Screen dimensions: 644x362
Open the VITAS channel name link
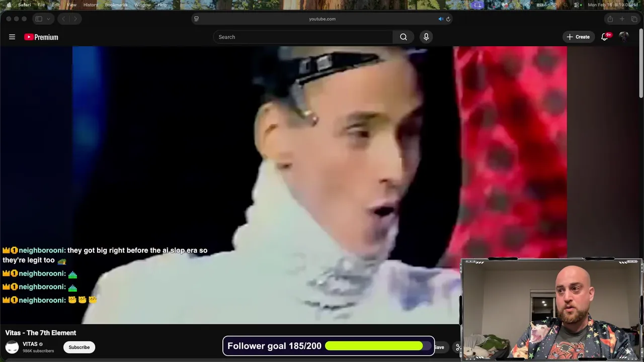tap(30, 344)
